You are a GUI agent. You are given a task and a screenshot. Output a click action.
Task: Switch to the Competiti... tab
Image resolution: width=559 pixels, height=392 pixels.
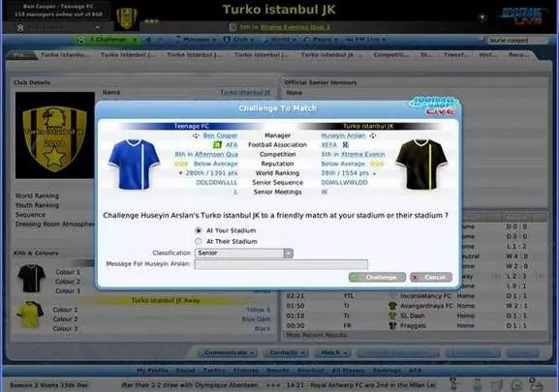tap(391, 55)
